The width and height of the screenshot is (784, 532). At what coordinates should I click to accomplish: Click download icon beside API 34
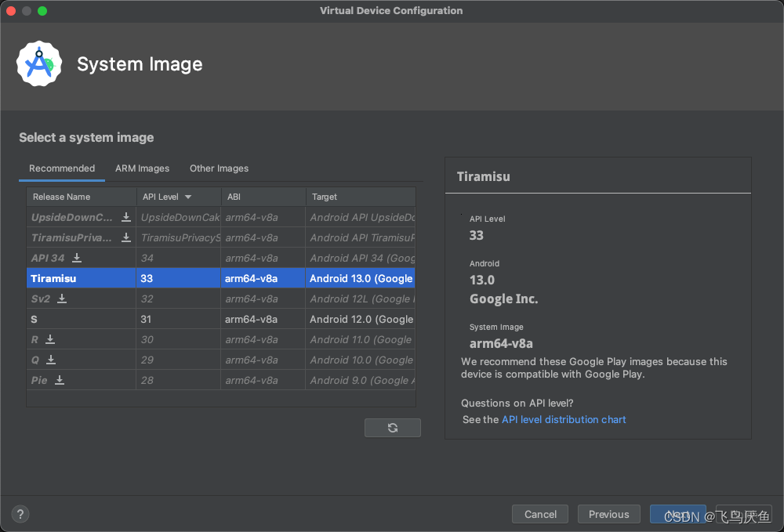(x=77, y=258)
